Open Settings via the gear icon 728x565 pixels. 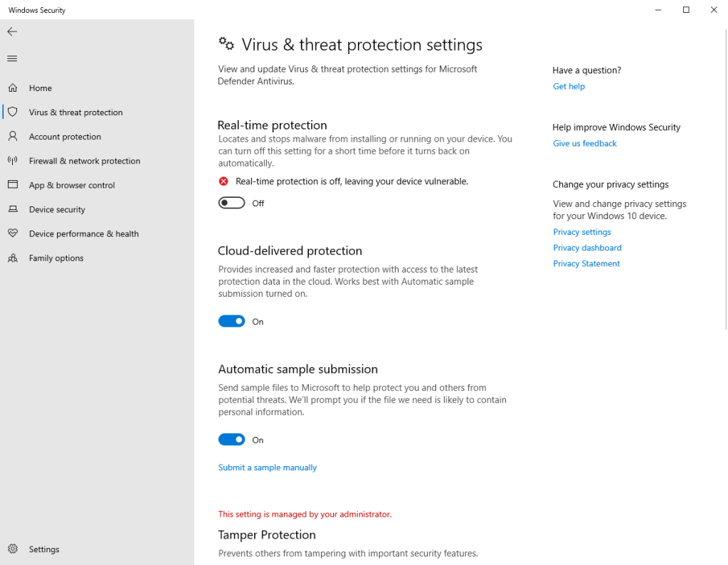13,549
